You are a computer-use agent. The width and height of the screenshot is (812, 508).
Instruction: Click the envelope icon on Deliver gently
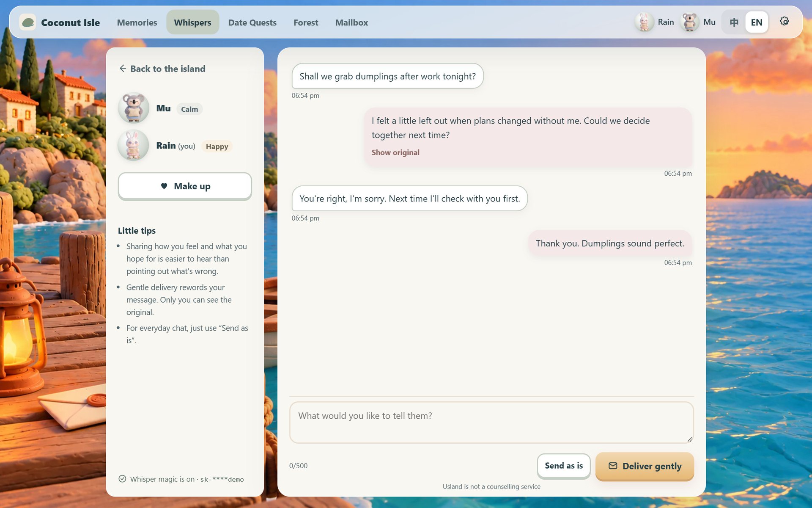[x=613, y=466]
